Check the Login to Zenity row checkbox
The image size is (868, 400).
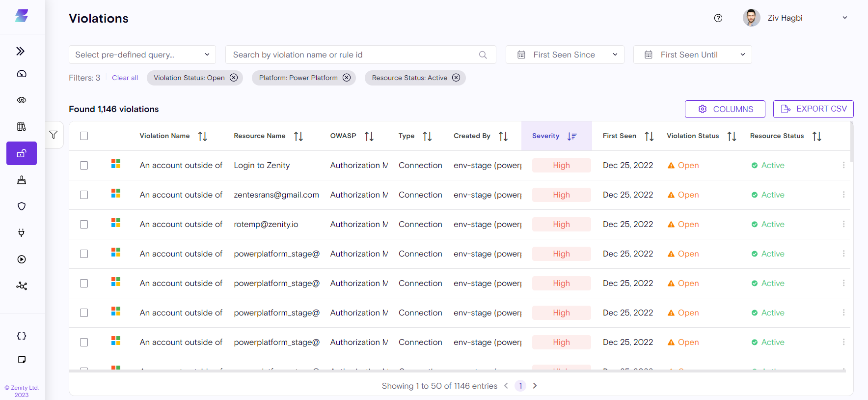(x=84, y=166)
